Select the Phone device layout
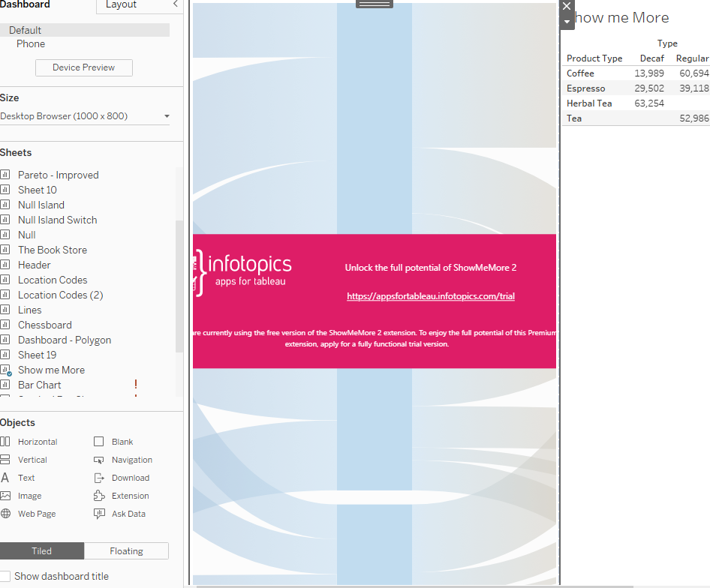Viewport: 710px width, 588px height. tap(31, 44)
